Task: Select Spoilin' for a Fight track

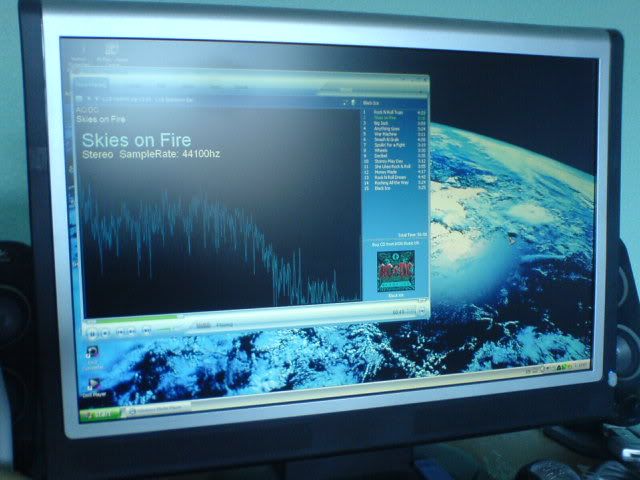Action: coord(394,144)
